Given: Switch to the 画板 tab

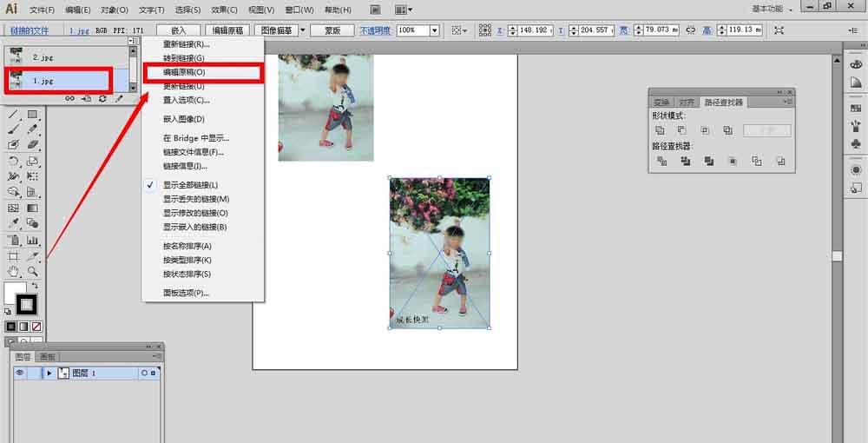Looking at the screenshot, I should 48,357.
